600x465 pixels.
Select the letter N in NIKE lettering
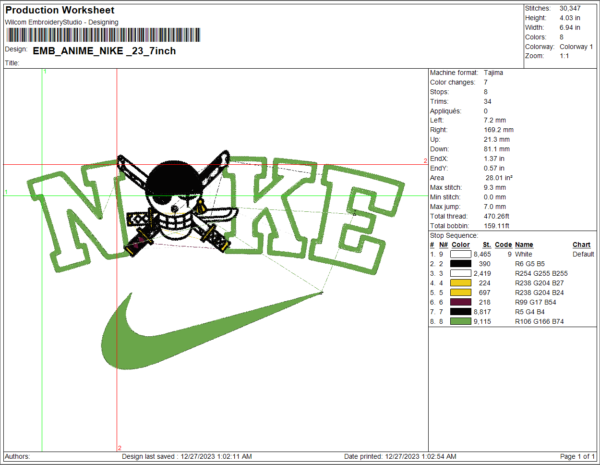(x=73, y=217)
